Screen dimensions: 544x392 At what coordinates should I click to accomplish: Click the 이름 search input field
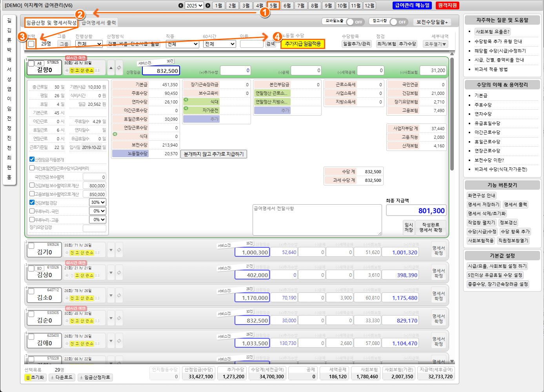click(x=251, y=44)
